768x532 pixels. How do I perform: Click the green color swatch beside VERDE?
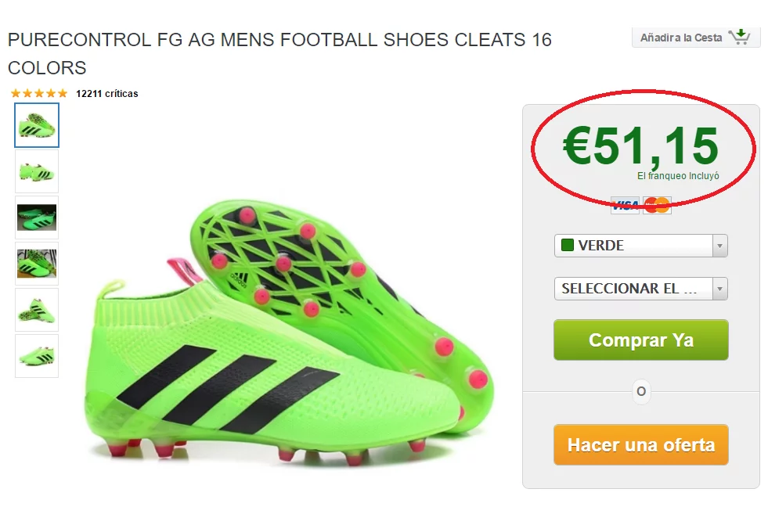(568, 246)
